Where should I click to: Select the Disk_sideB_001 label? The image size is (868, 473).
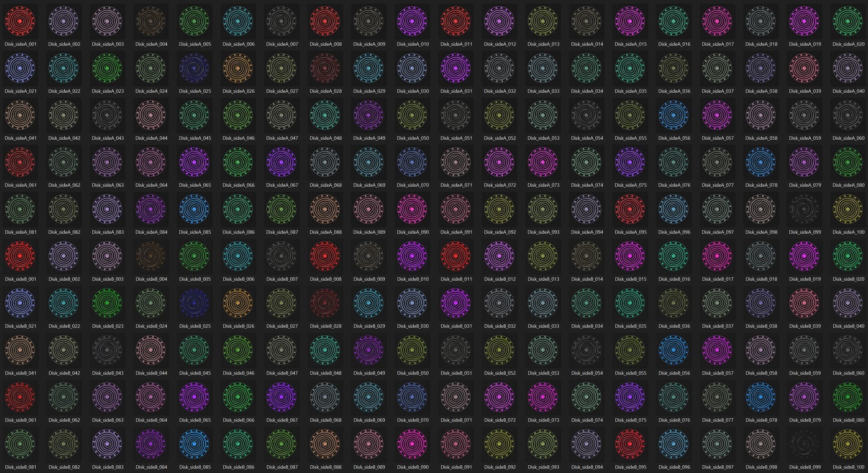point(20,279)
